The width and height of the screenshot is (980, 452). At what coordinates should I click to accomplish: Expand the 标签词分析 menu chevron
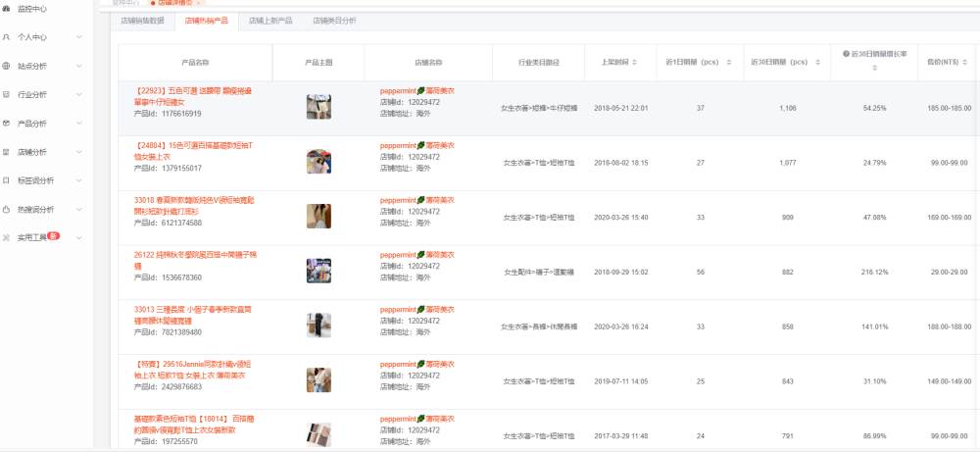pyautogui.click(x=79, y=180)
